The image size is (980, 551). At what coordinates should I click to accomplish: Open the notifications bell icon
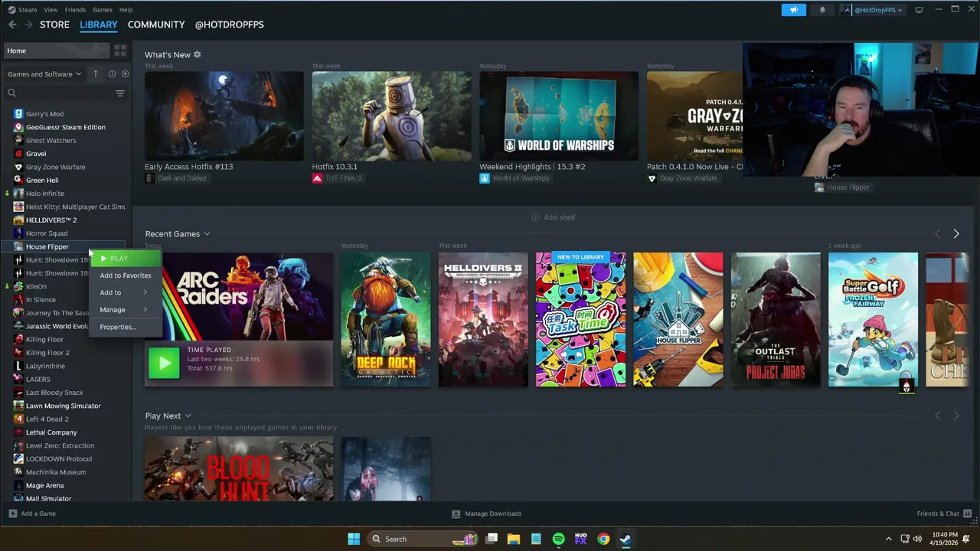(822, 10)
